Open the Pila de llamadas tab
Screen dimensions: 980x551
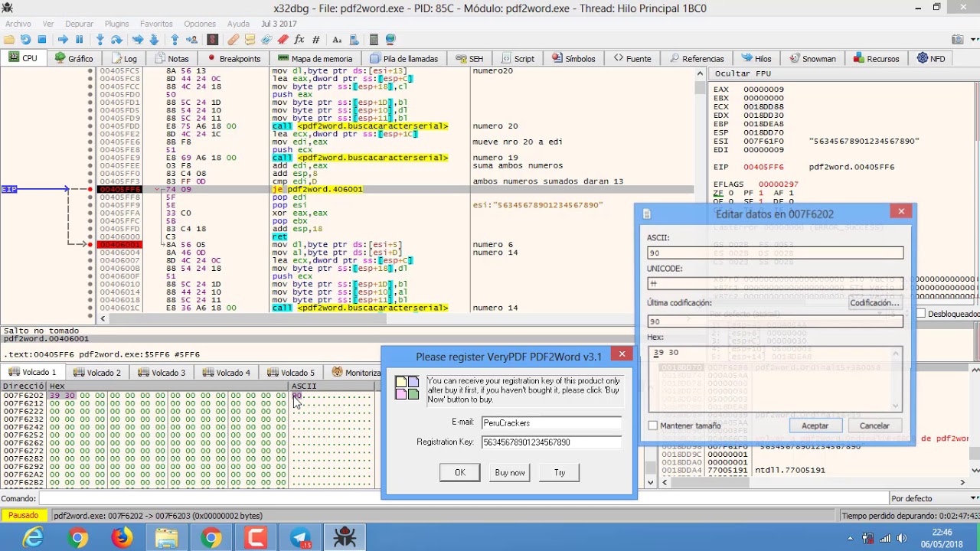coord(403,58)
